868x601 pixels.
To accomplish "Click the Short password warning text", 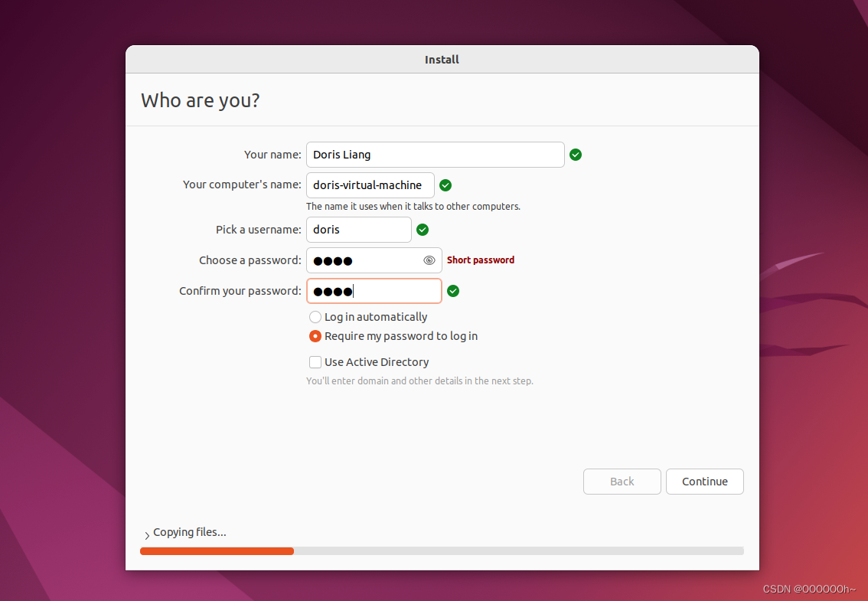I will coord(481,260).
